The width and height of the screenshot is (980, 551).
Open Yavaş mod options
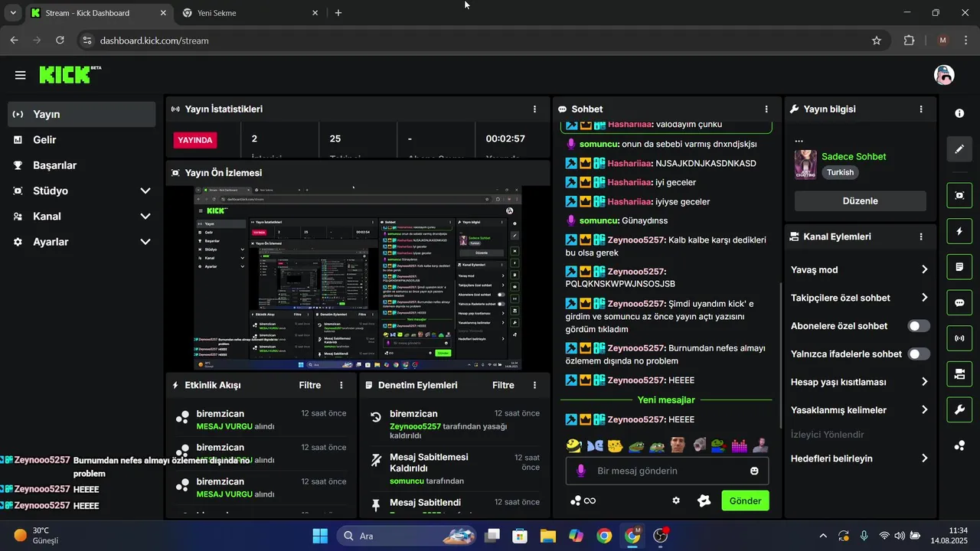[x=860, y=269]
